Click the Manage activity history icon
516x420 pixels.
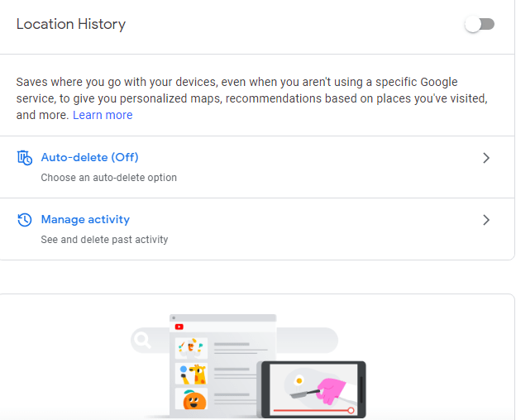coord(25,220)
